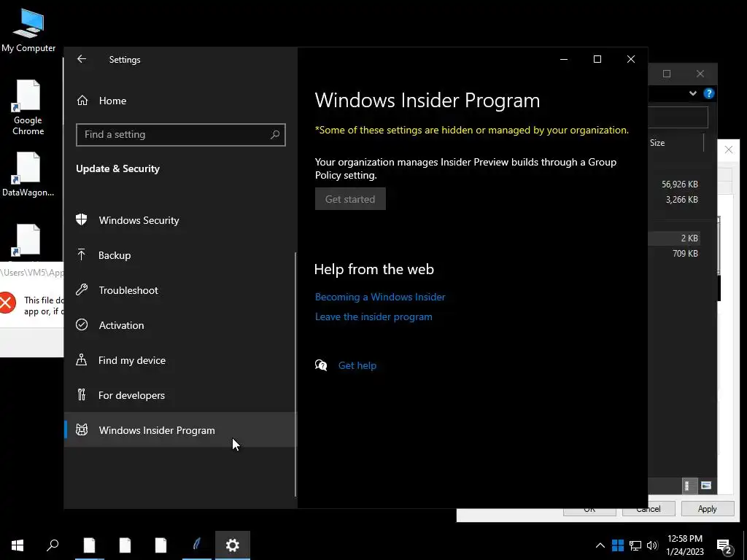The width and height of the screenshot is (747, 560).
Task: Select the 3,266 KB file row
Action: (682, 200)
